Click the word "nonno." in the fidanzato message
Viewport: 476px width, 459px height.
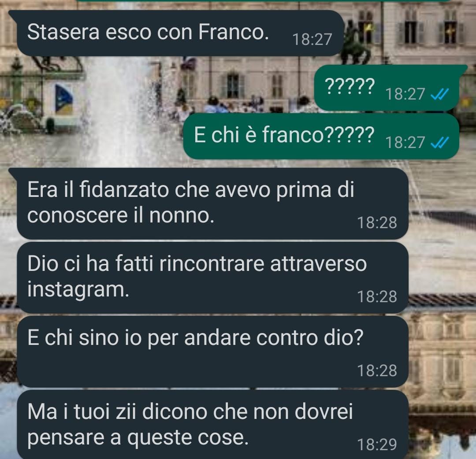(x=182, y=216)
